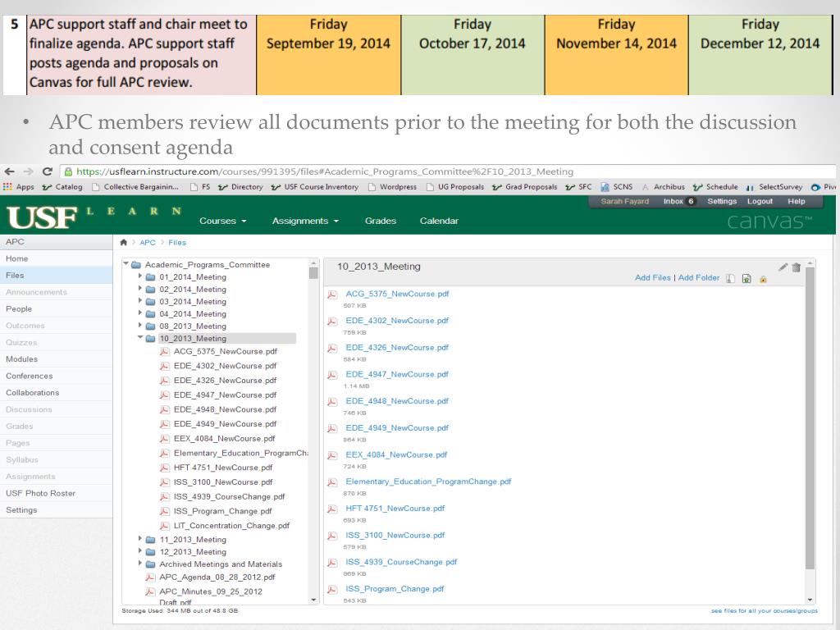Select APC_Agenda_08_28_2012.pdf in the folder tree

pos(217,577)
